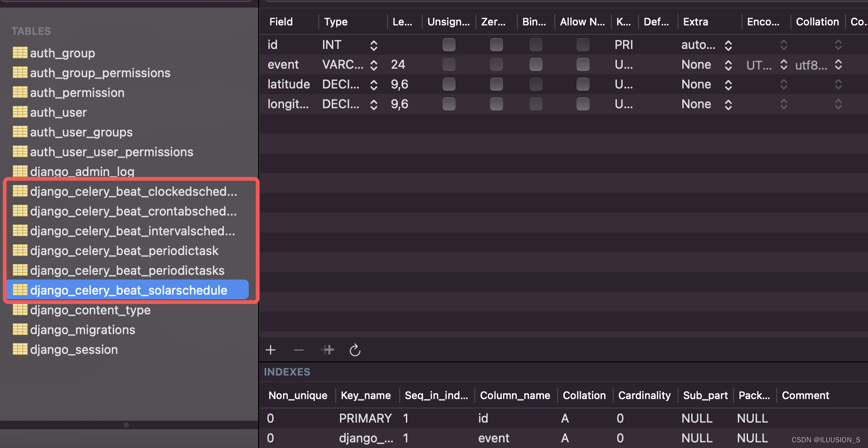Open type dropdown for event field
The height and width of the screenshot is (448, 868).
(374, 65)
